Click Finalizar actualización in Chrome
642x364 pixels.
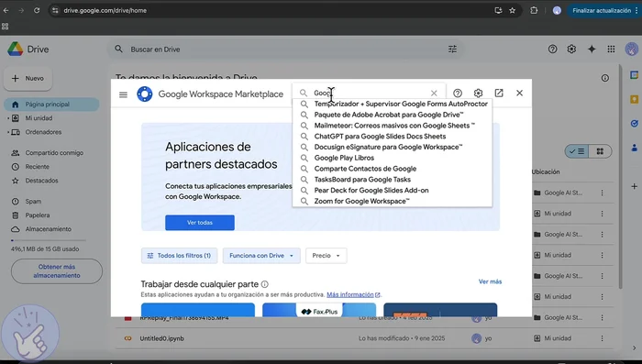coord(602,11)
